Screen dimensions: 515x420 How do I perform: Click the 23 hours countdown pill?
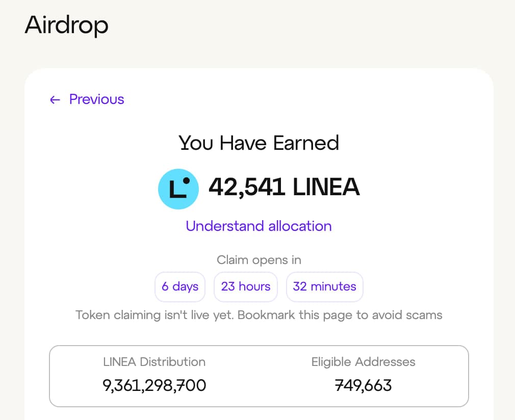pos(245,286)
